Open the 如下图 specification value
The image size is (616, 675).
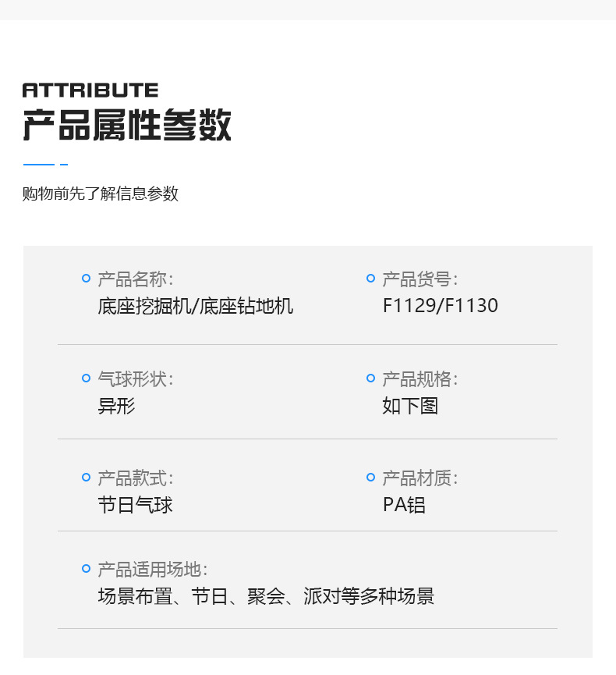click(x=410, y=406)
